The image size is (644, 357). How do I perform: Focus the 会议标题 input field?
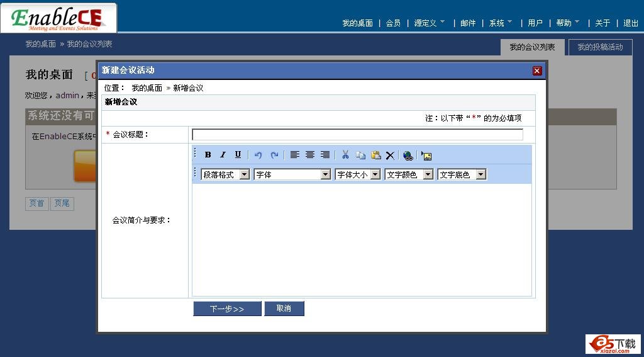tap(357, 135)
